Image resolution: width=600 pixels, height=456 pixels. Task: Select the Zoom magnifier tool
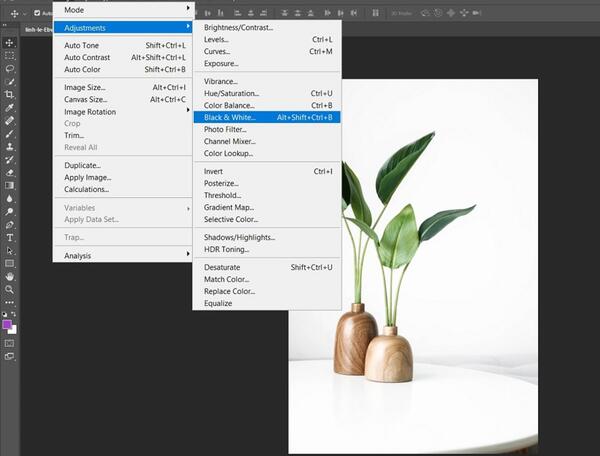[x=10, y=290]
